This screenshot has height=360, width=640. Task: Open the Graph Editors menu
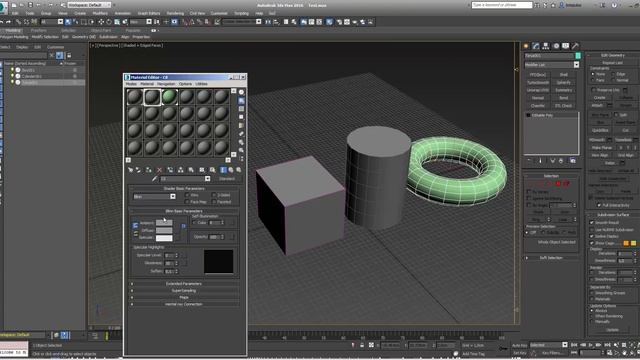point(149,13)
